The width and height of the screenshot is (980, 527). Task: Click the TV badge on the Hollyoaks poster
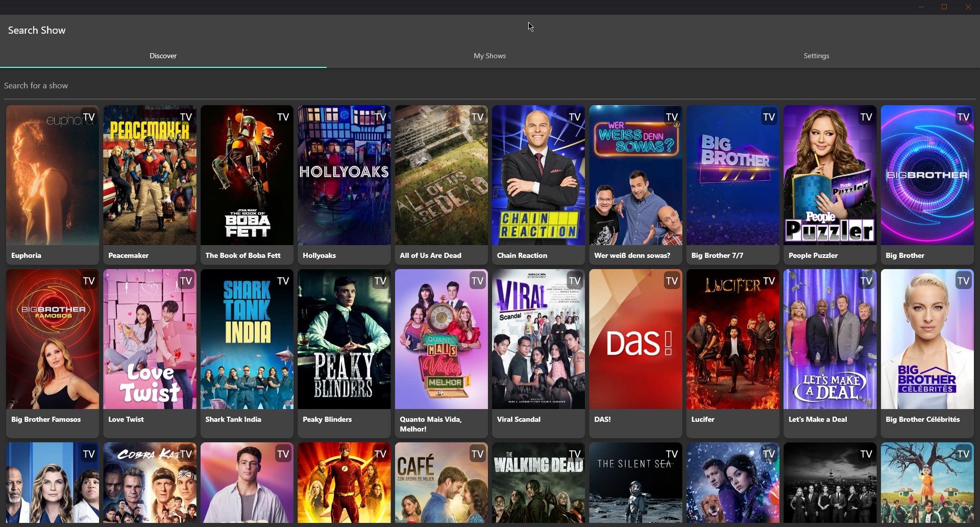click(380, 117)
